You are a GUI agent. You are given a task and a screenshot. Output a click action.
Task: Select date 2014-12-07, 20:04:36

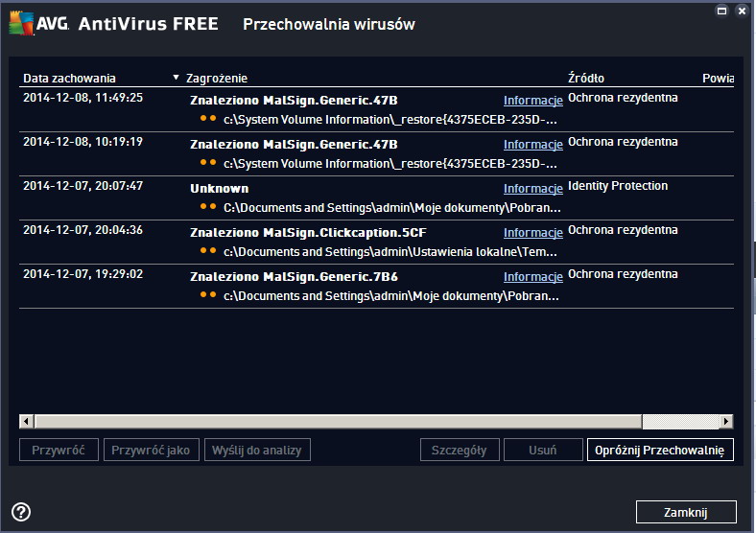(83, 230)
